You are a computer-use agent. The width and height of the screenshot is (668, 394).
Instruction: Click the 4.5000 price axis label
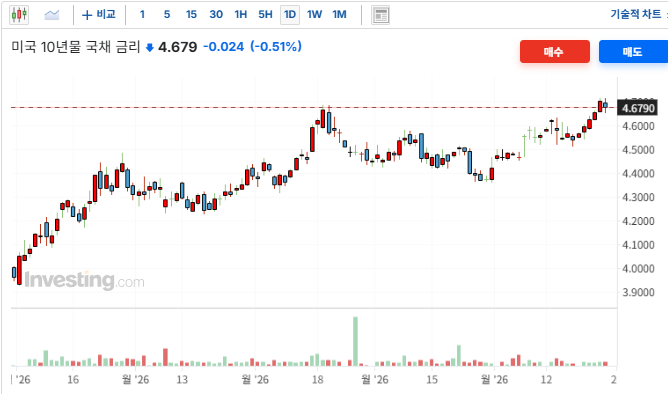coord(638,150)
